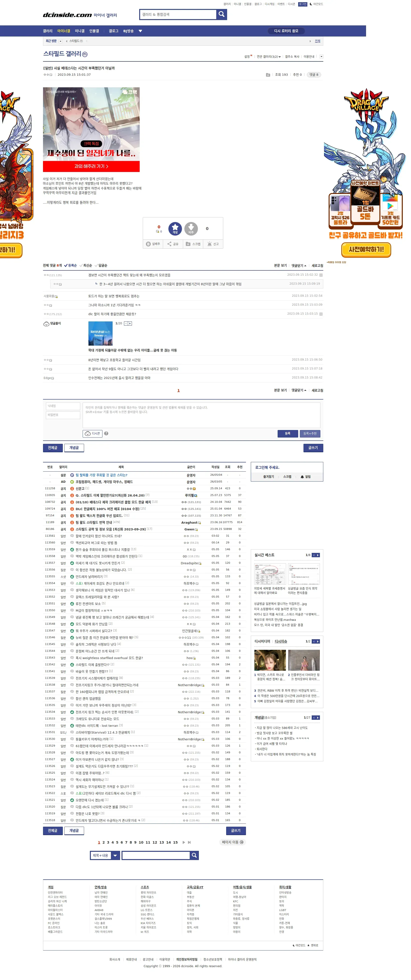Upvote the post with the 개념 star button
The height and width of the screenshot is (980, 411).
(x=175, y=228)
